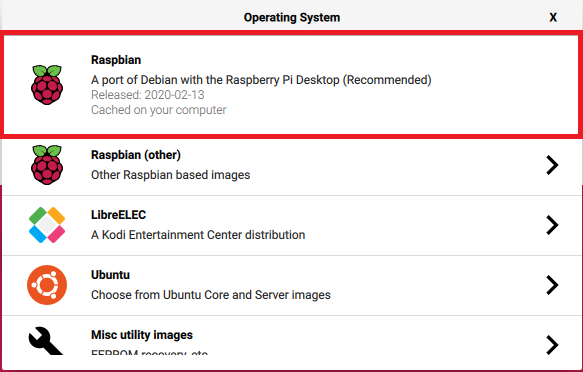Click the LibreELEC colorful diamond logo

pos(47,225)
